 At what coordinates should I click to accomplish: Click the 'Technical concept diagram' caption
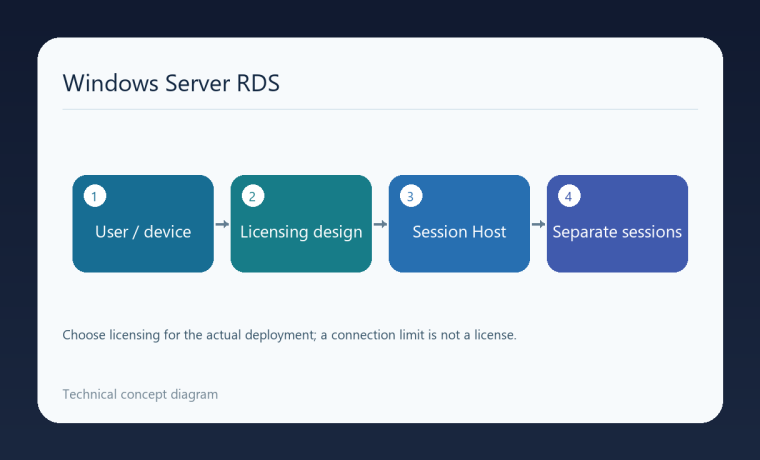[x=140, y=395]
